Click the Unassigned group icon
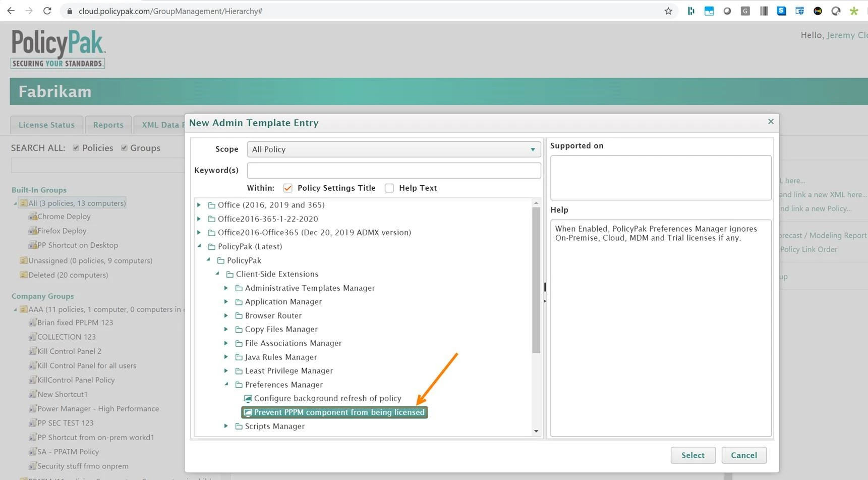 tap(23, 260)
